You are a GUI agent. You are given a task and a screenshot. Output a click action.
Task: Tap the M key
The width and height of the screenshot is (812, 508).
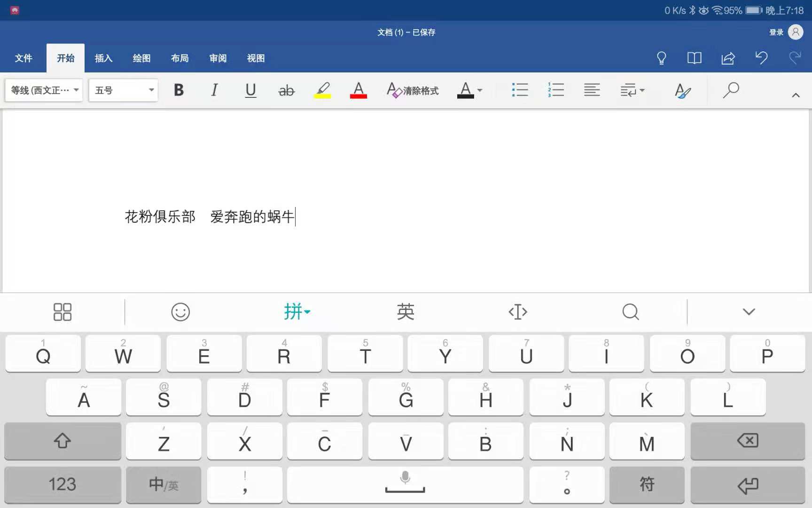pos(647,441)
